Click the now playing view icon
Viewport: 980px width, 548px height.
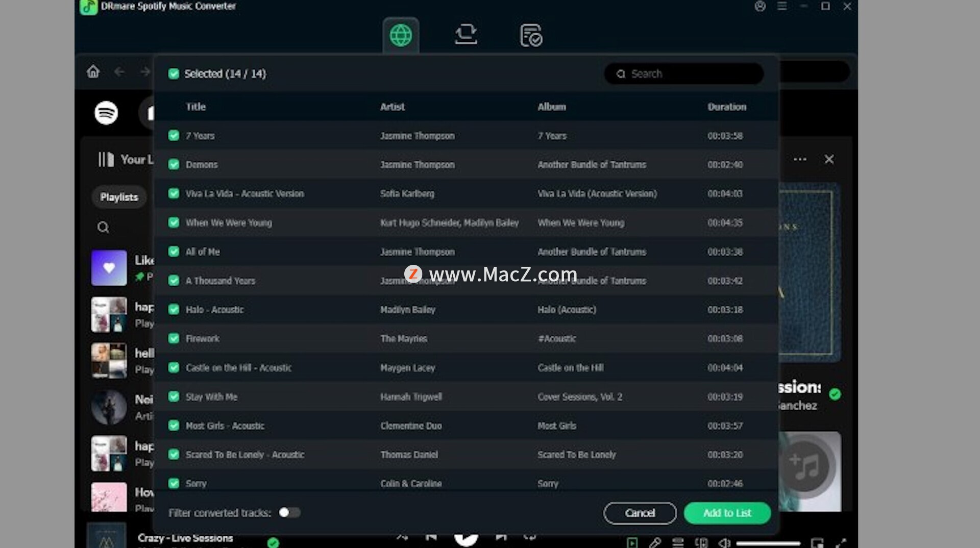[632, 543]
